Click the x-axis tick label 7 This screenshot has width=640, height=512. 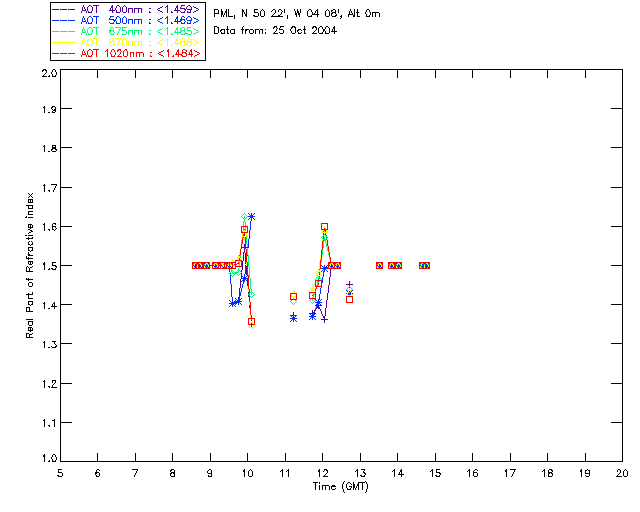(x=135, y=473)
